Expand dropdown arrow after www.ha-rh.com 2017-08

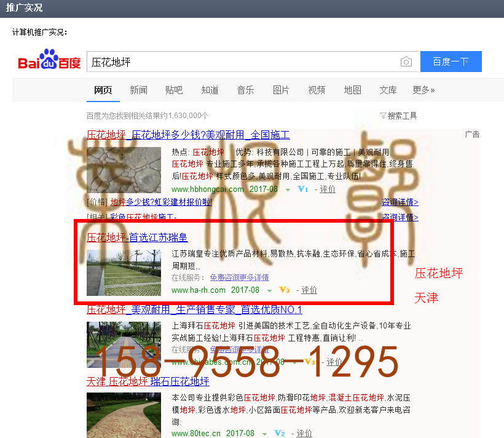point(269,291)
